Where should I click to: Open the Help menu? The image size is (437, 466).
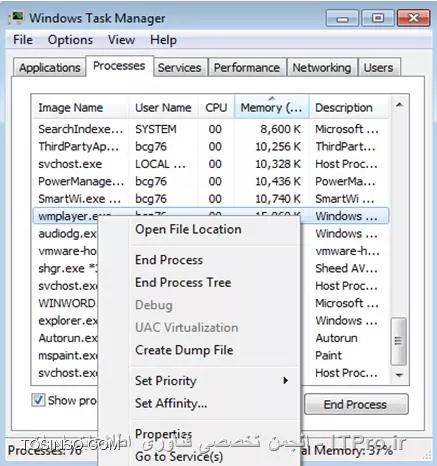[x=163, y=40]
